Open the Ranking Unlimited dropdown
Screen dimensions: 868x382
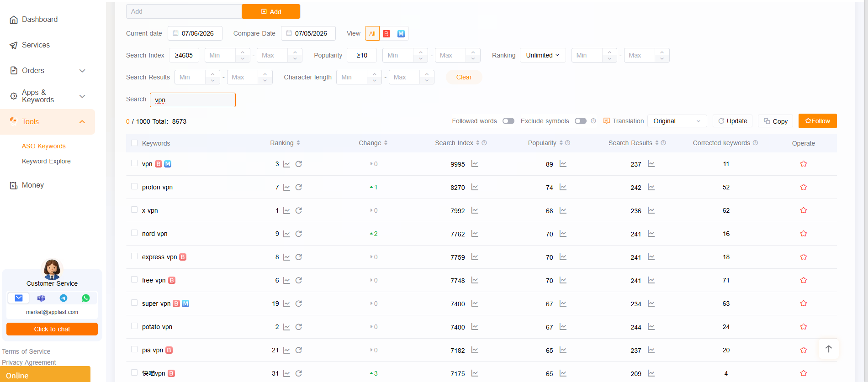click(x=543, y=55)
